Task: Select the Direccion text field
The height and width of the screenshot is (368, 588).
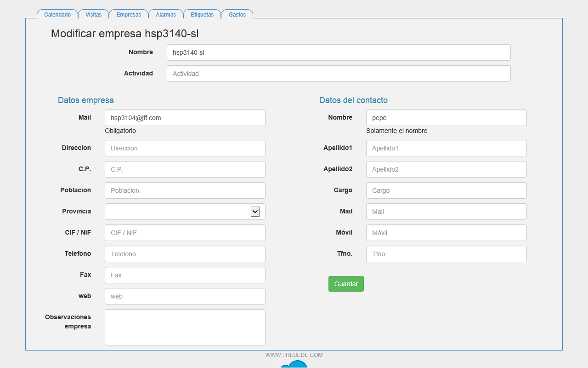Action: click(185, 148)
